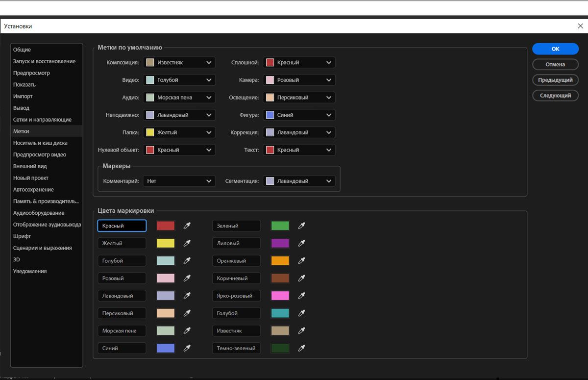588x380 pixels.
Task: Pick color with eyedropper for Красный label
Action: [x=187, y=226]
